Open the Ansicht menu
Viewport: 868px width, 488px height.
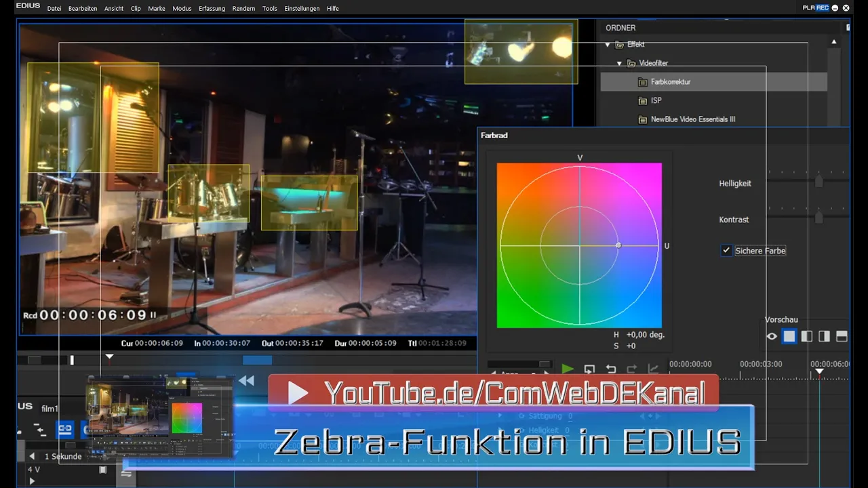click(114, 9)
